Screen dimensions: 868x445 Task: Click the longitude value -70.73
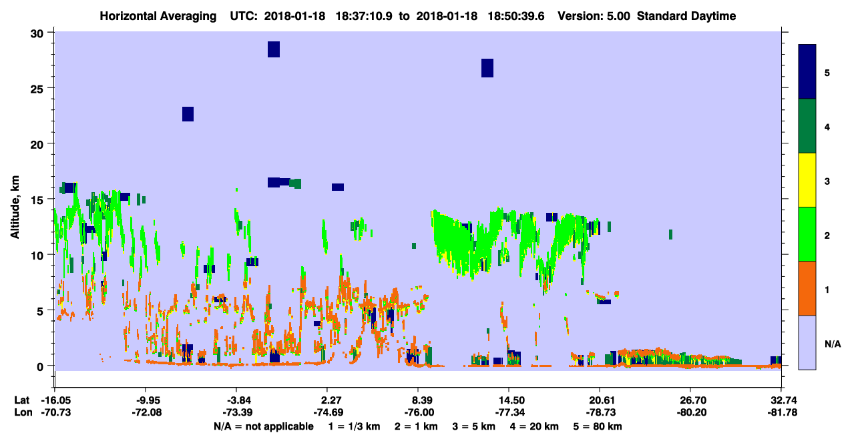pyautogui.click(x=56, y=412)
